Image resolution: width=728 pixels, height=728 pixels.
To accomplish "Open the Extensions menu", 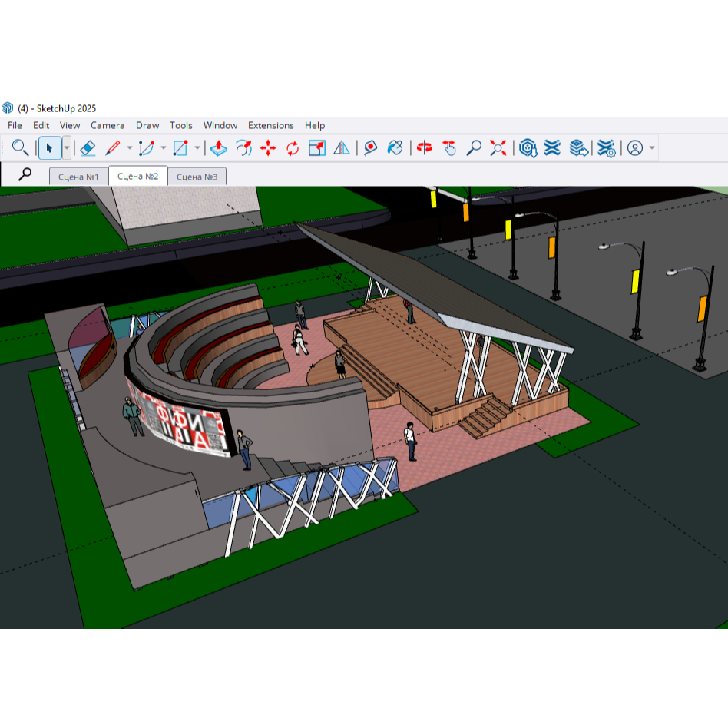I will tap(270, 125).
